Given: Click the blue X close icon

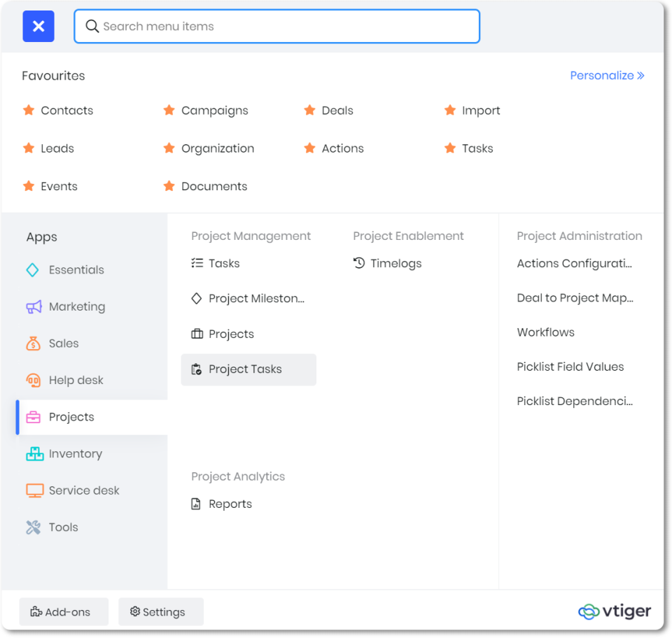Looking at the screenshot, I should [x=38, y=26].
